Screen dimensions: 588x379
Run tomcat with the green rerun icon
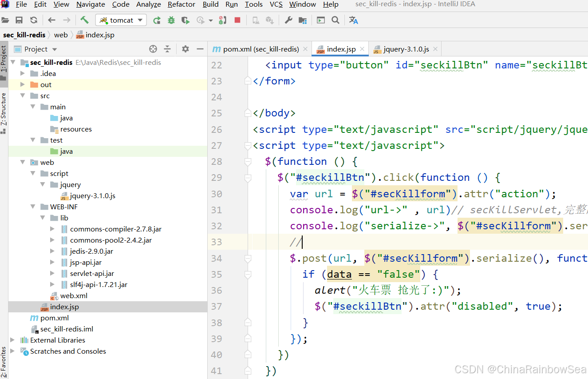tap(157, 20)
